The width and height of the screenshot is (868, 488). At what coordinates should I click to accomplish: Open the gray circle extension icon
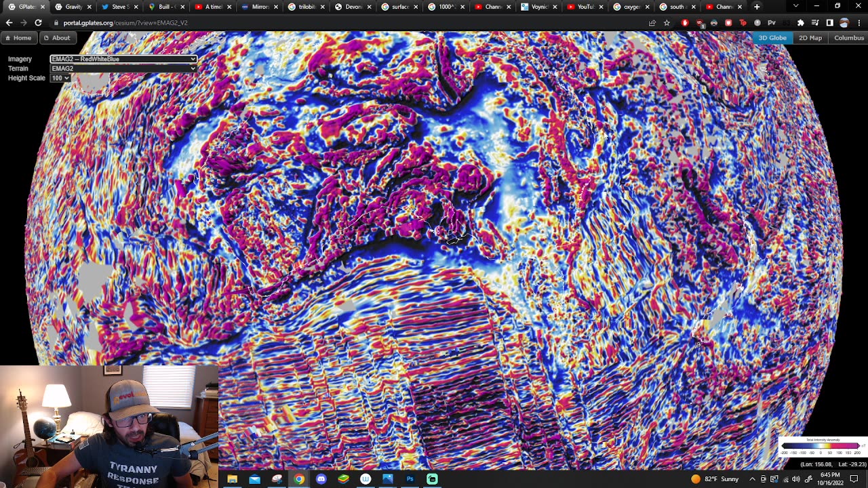point(757,22)
